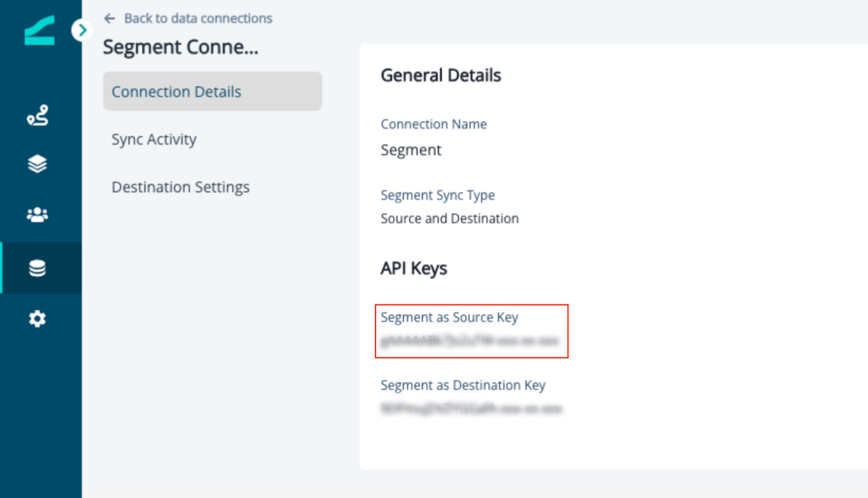868x498 pixels.
Task: Go back to data connections
Action: tap(198, 18)
